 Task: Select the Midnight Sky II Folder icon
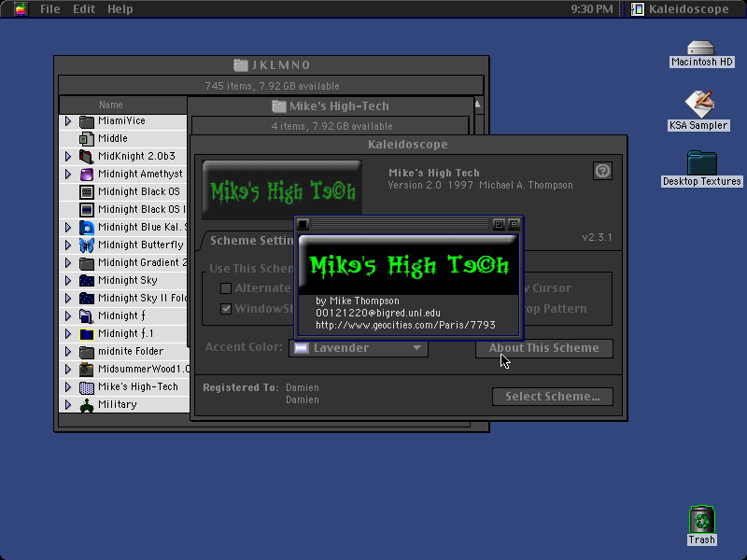click(x=86, y=298)
